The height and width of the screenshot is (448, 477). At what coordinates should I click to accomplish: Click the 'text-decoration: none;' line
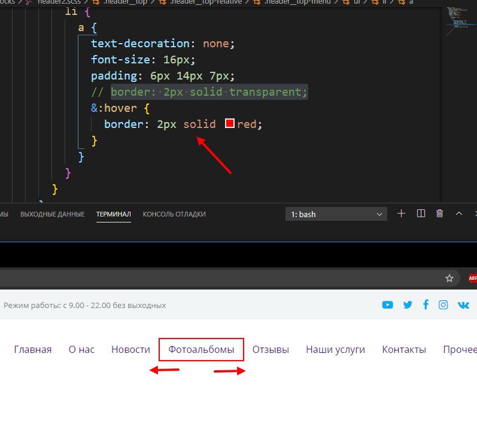pyautogui.click(x=163, y=44)
